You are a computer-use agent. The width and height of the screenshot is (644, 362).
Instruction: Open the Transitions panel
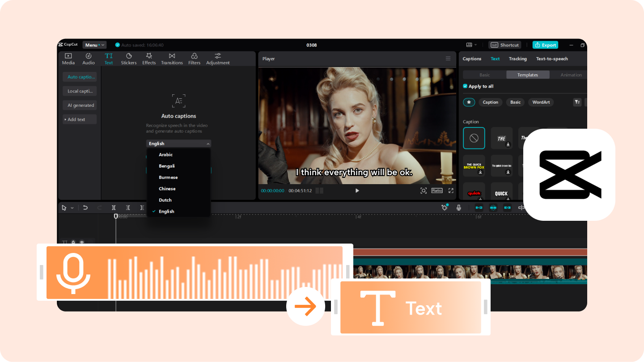[x=172, y=59]
